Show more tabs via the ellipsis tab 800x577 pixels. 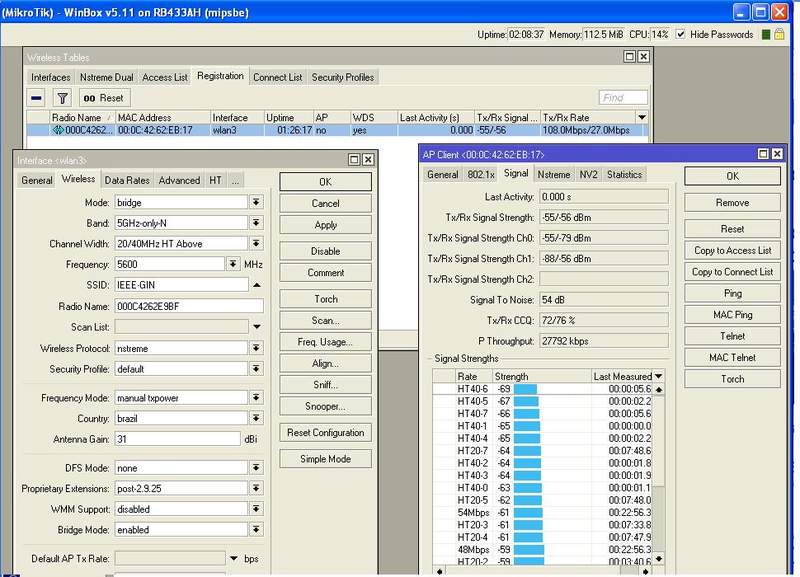click(235, 180)
